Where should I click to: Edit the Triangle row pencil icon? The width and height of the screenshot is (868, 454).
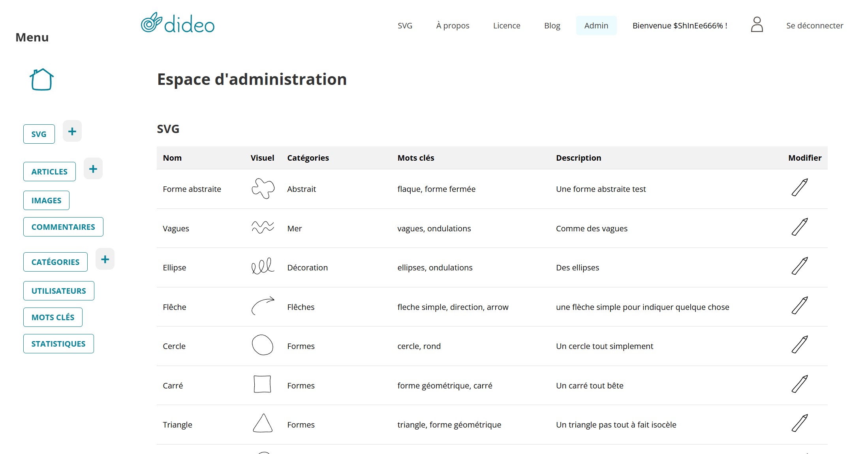800,423
